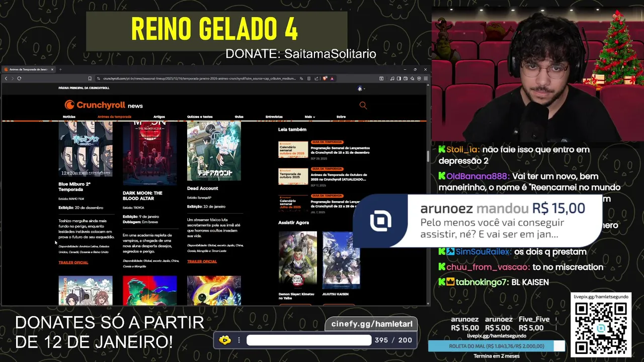Click the cinefy.gg/hamletarl label

pyautogui.click(x=371, y=324)
